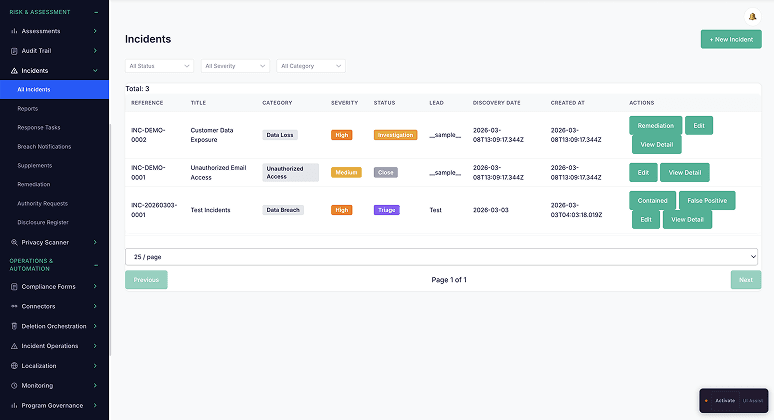The width and height of the screenshot is (774, 420).
Task: Collapse the Risk & Assessment section
Action: 95,12
